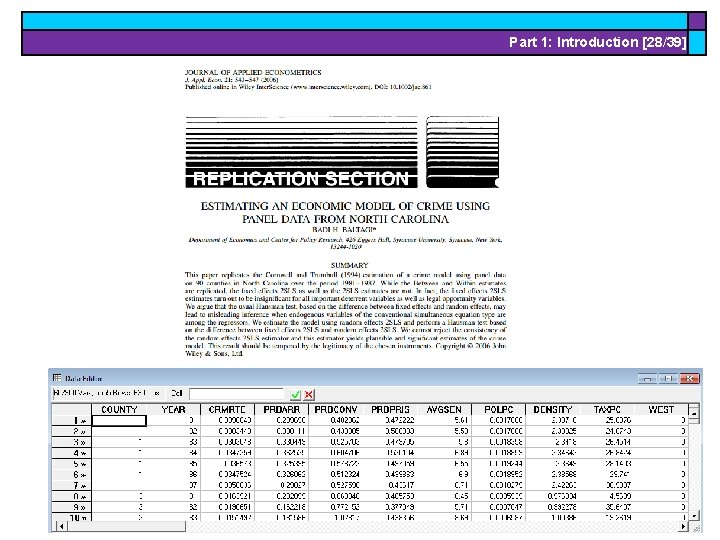Screen dimensions: 720x540
Task: Click the Cell value input field
Action: pos(237,394)
